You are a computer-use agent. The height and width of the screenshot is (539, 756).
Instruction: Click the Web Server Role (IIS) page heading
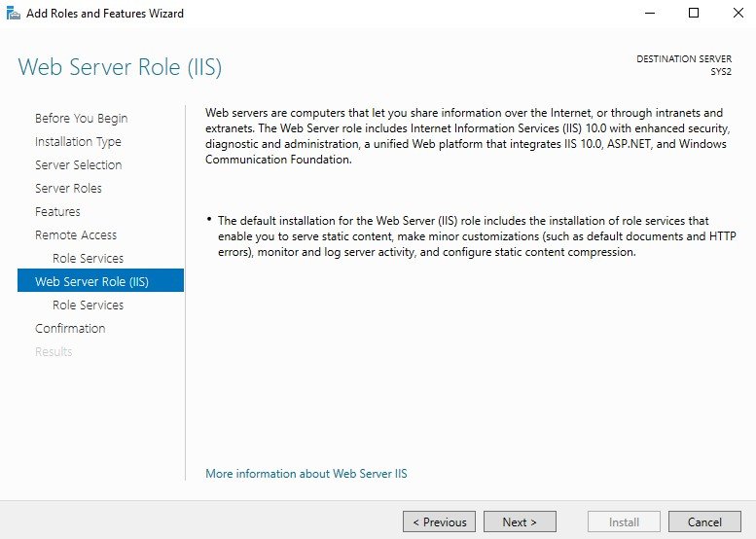coord(120,67)
